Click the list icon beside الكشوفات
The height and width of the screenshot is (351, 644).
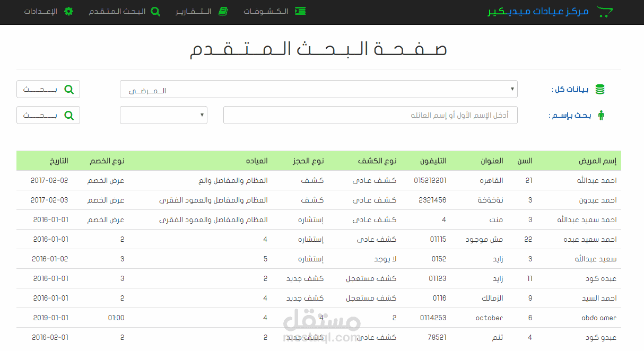coord(300,11)
